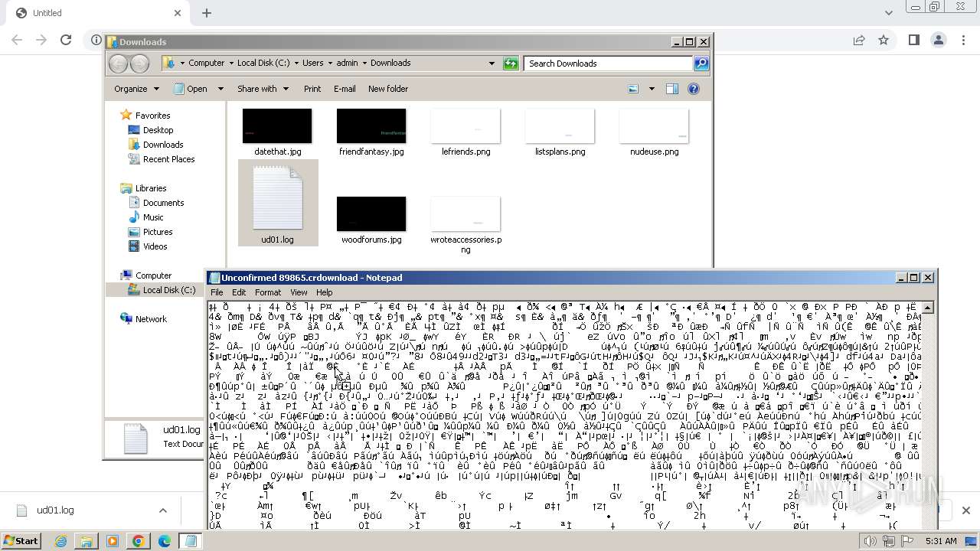Toggle the preview pane icon in Explorer
This screenshot has width=980, height=551.
pos(671,89)
